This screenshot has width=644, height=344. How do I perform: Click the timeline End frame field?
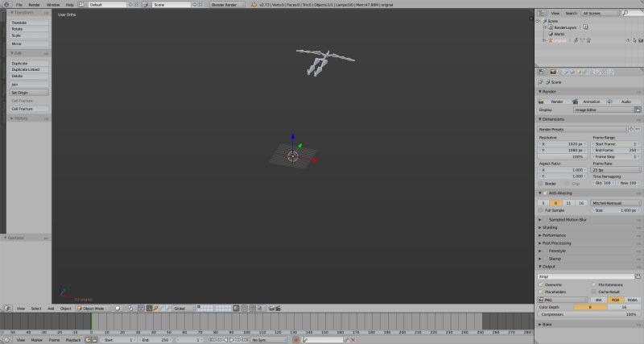click(x=155, y=340)
